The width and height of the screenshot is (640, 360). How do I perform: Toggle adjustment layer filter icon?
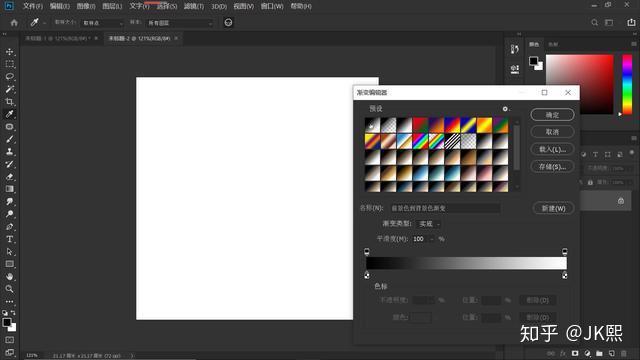click(584, 154)
